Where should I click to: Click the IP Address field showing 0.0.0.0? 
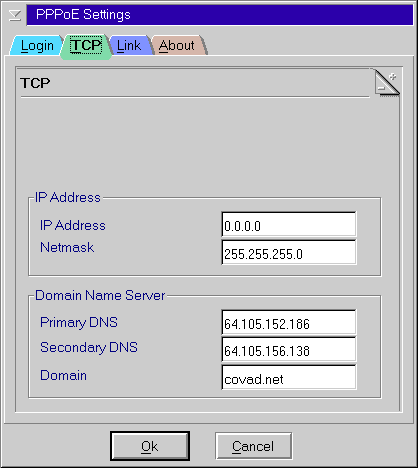(x=289, y=225)
